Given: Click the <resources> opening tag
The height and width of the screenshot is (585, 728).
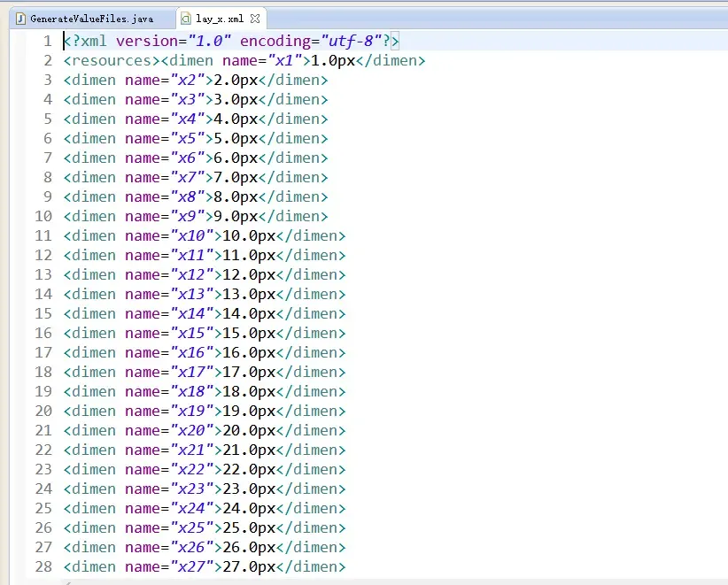Looking at the screenshot, I should coord(112,61).
